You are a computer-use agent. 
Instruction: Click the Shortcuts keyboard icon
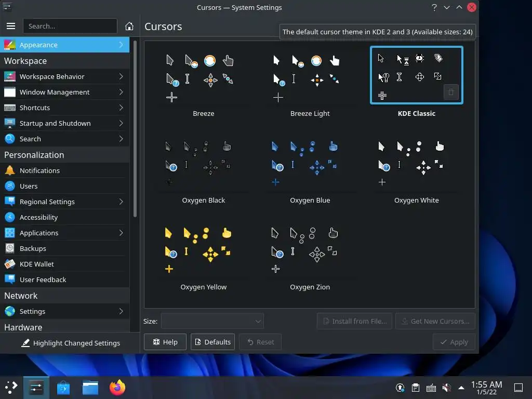tap(10, 108)
